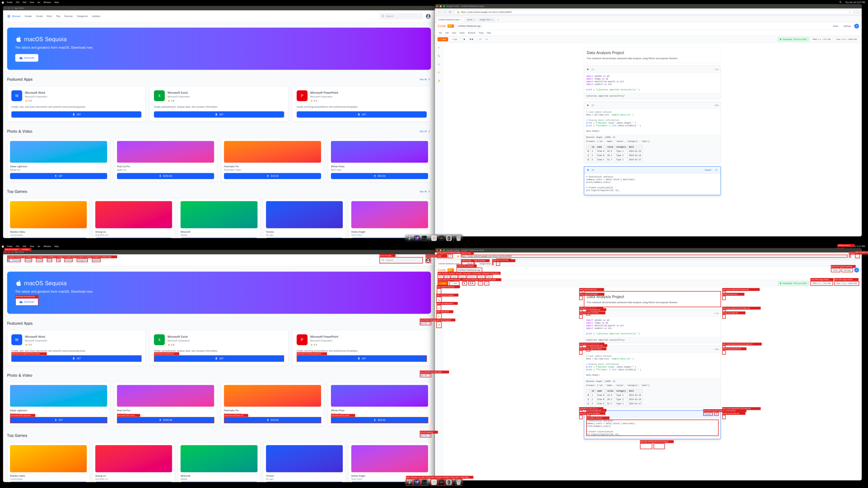Open the files folder sidebar icon
This screenshot has width=868, height=488.
(x=439, y=73)
